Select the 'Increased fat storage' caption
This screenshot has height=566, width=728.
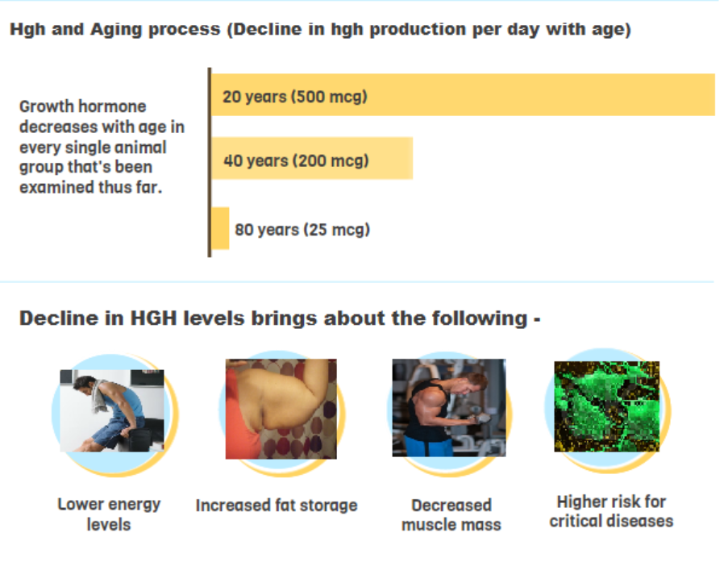[277, 506]
